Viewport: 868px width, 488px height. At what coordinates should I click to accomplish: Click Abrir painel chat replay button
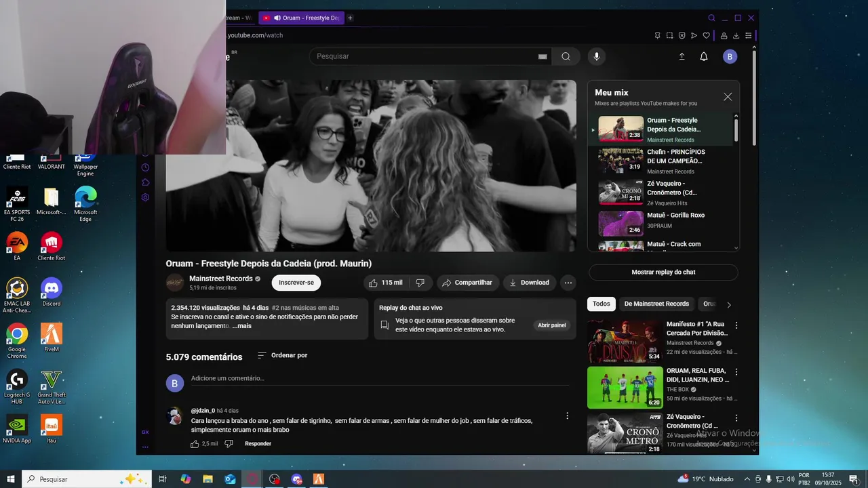(552, 325)
